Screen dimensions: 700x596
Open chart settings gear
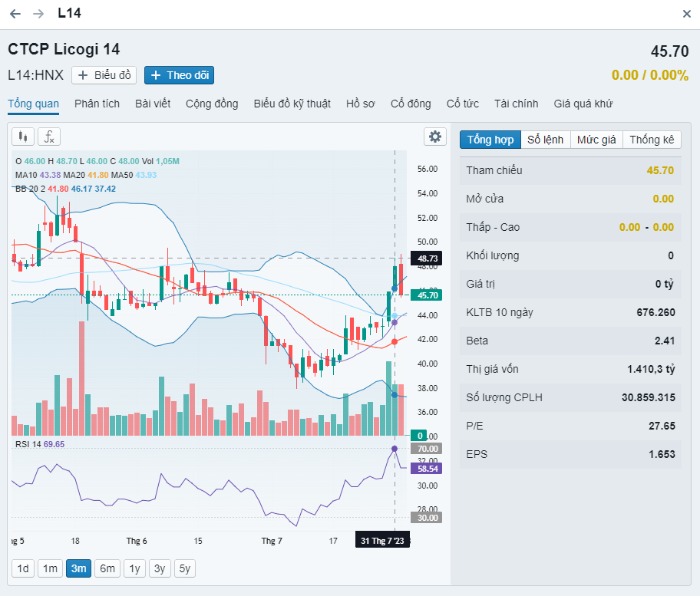point(435,137)
